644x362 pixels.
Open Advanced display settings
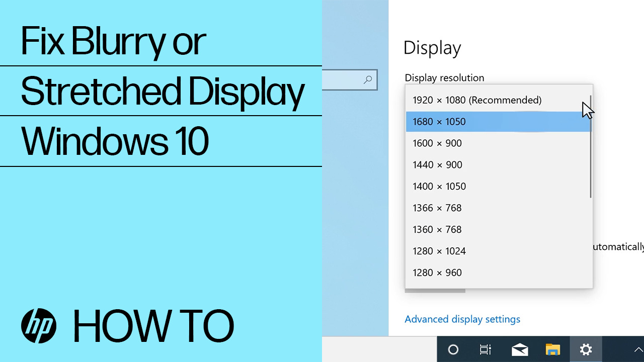[x=462, y=319]
